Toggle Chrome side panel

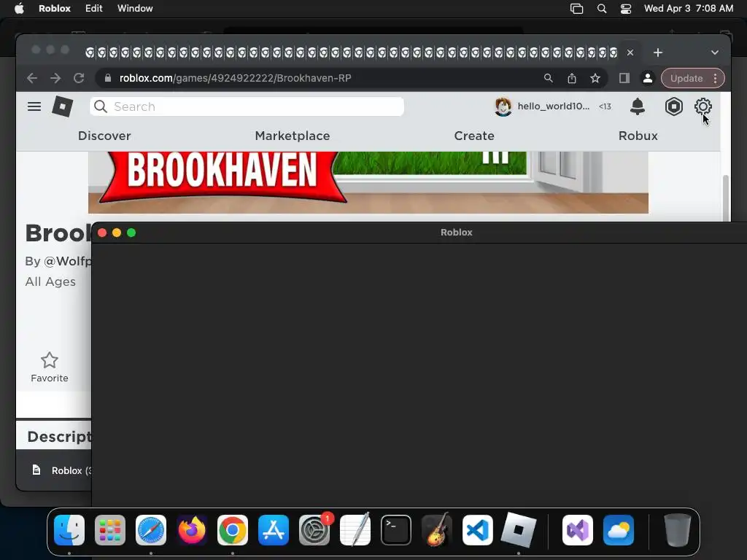point(624,78)
